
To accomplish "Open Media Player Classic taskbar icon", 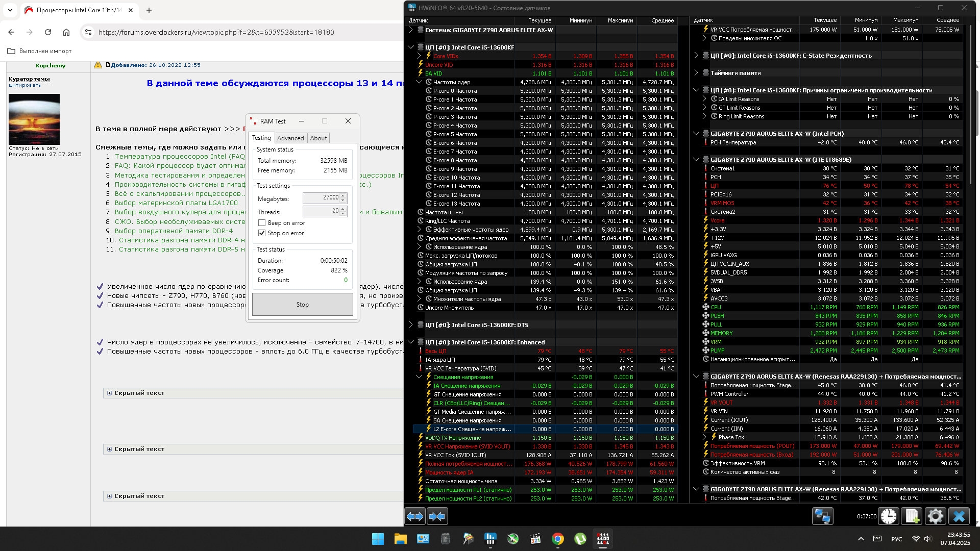I will pos(535,539).
